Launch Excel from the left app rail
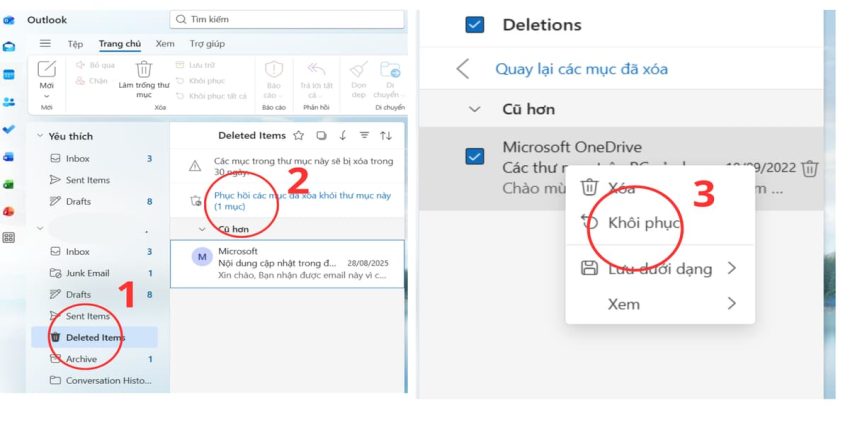The height and width of the screenshot is (425, 850). tap(9, 184)
